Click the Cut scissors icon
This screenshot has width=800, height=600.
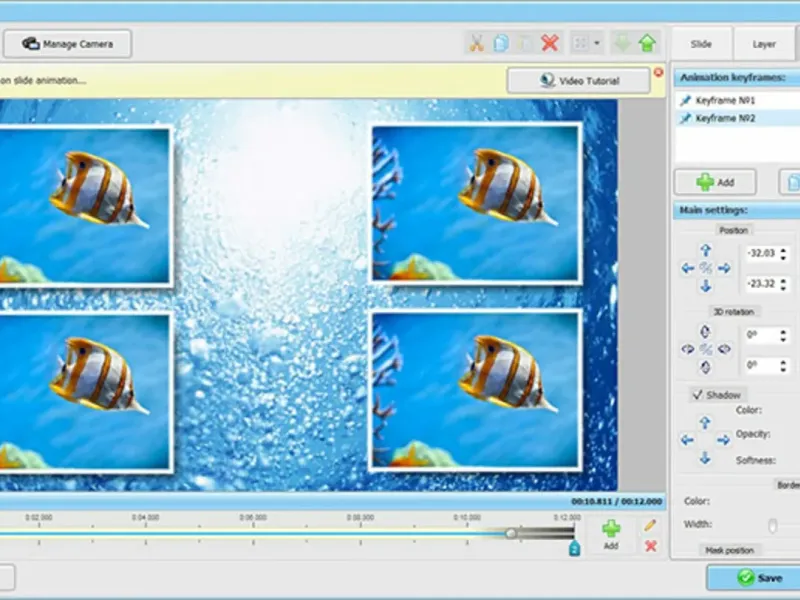click(x=477, y=43)
